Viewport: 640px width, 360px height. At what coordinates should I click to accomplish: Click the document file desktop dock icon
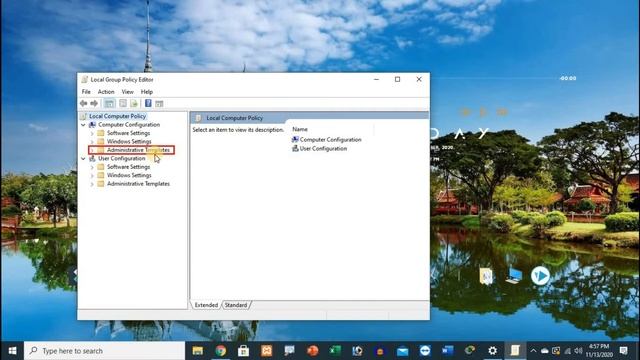point(486,276)
